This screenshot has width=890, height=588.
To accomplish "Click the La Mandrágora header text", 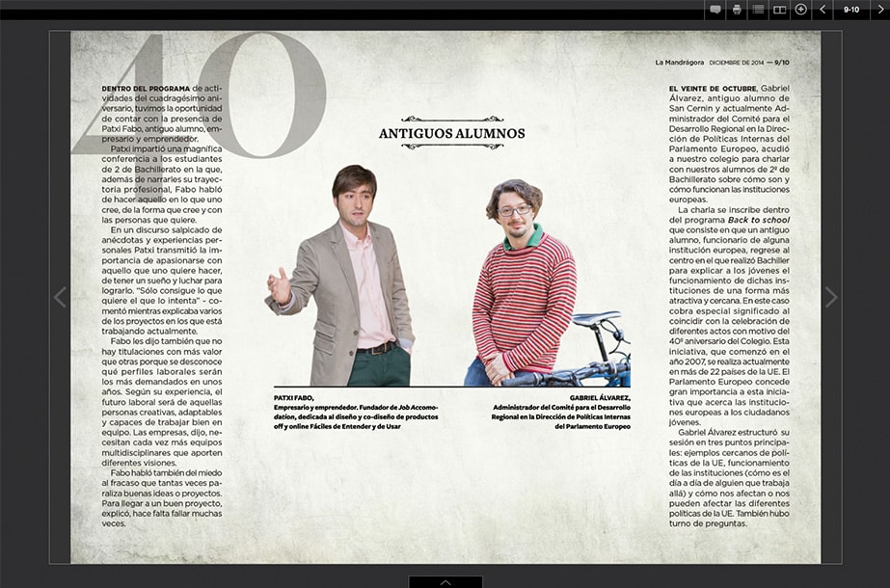I will tap(680, 63).
